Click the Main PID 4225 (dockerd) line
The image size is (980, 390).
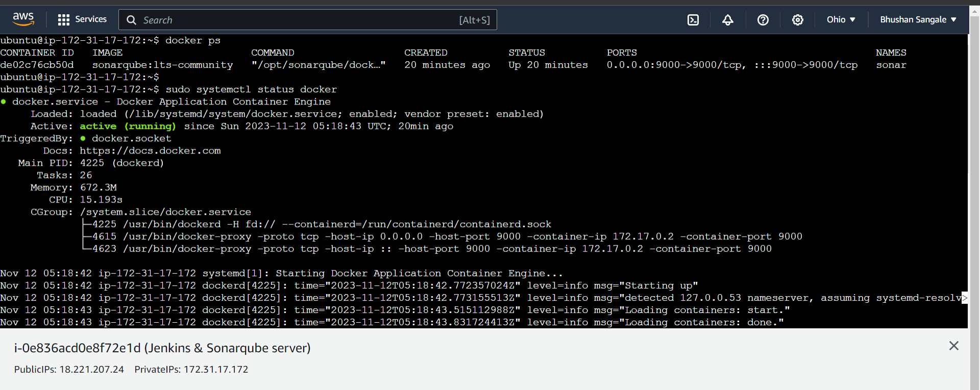pos(91,163)
